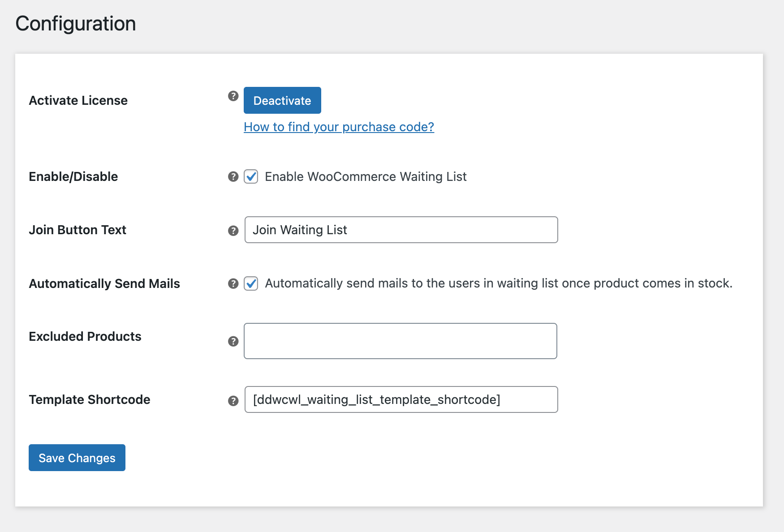
Task: Click the help icon for Enable/Disable
Action: coord(233,176)
